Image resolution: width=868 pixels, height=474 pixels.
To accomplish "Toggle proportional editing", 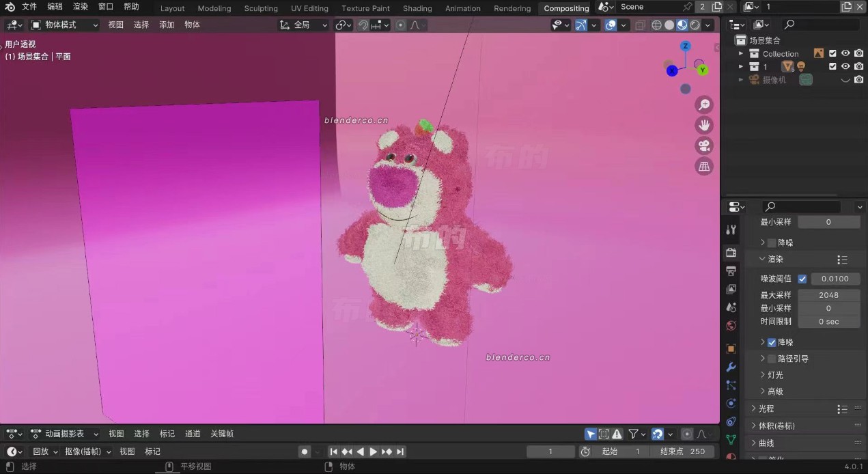I will point(401,25).
